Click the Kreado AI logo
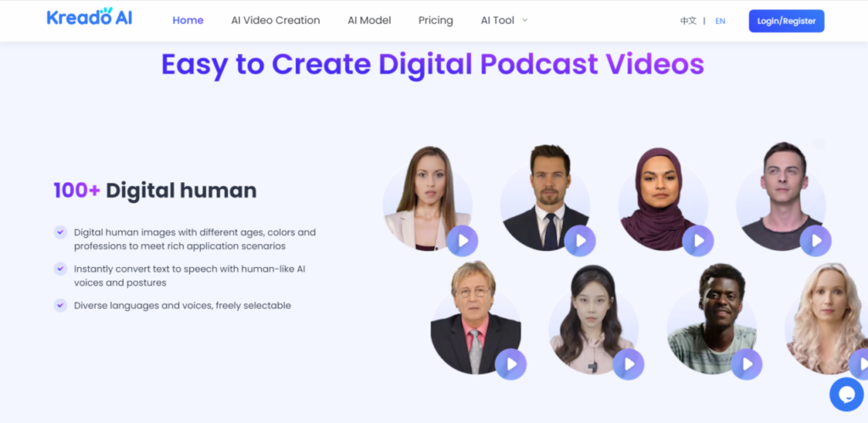Screen dimensions: 868x423 click(89, 17)
